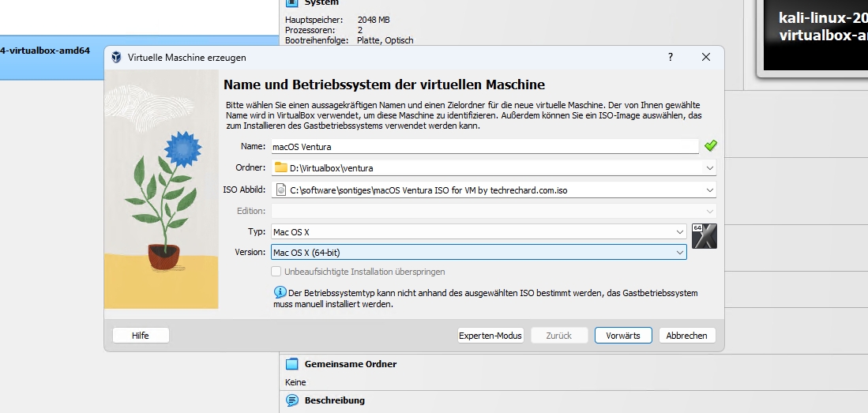Click the greyed-out Zurück button
Image resolution: width=868 pixels, height=413 pixels.
pyautogui.click(x=558, y=336)
